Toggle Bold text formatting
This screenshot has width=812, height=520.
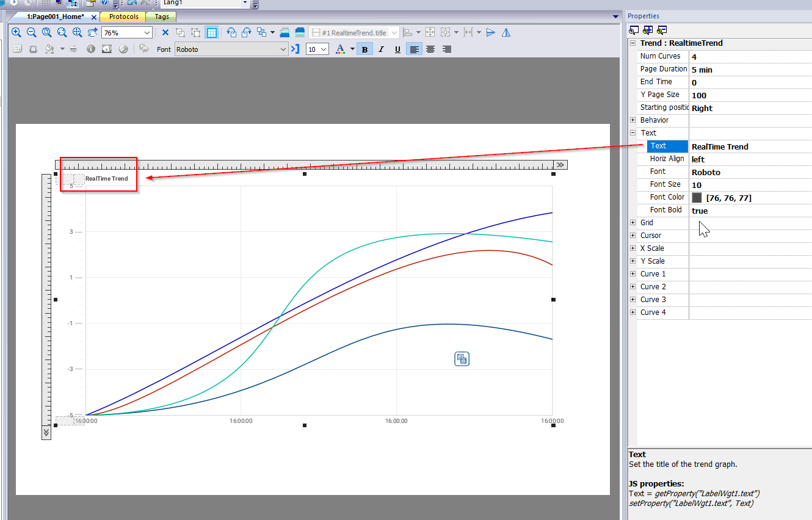tap(365, 49)
